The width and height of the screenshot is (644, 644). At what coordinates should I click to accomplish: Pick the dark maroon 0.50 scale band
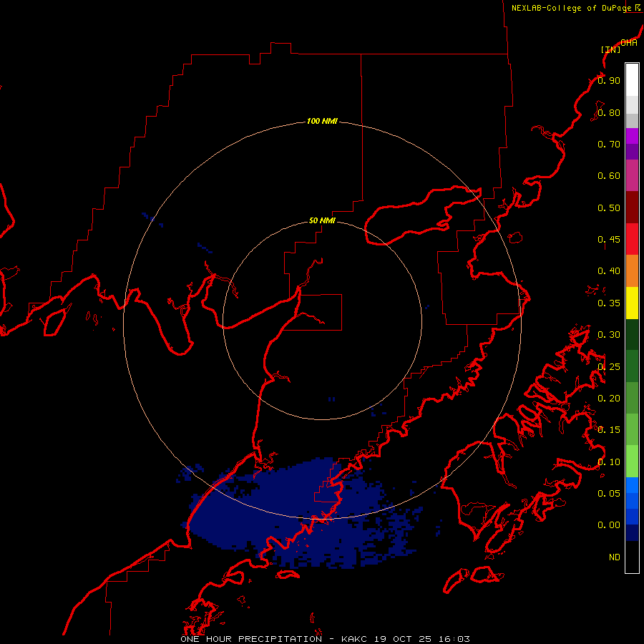[632, 208]
